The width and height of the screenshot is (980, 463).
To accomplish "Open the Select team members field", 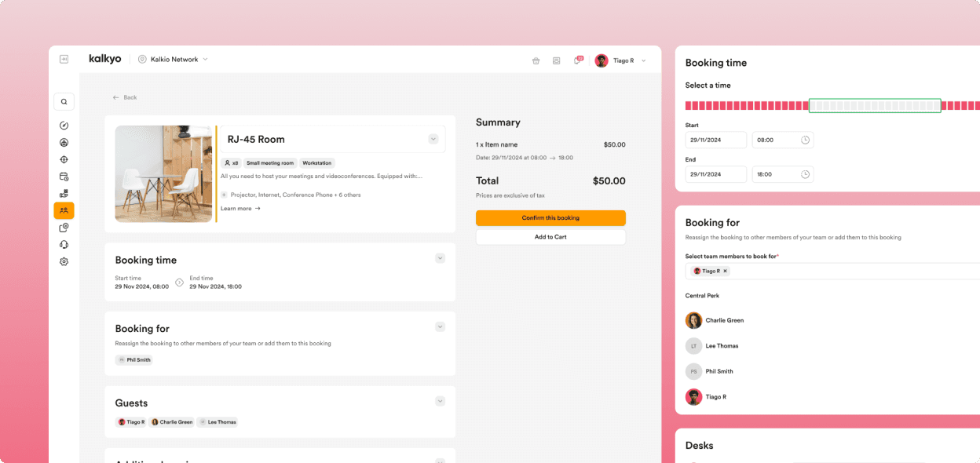I will pos(832,271).
